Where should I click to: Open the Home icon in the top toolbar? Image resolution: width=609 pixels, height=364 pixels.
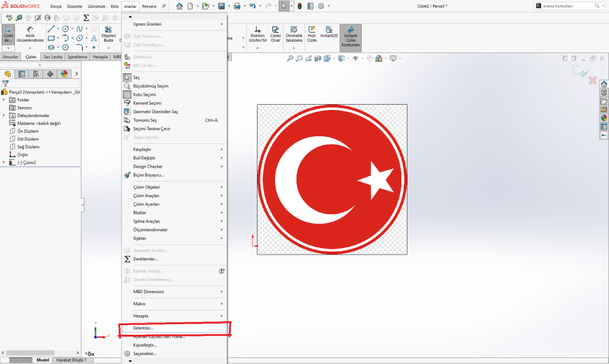pos(180,6)
